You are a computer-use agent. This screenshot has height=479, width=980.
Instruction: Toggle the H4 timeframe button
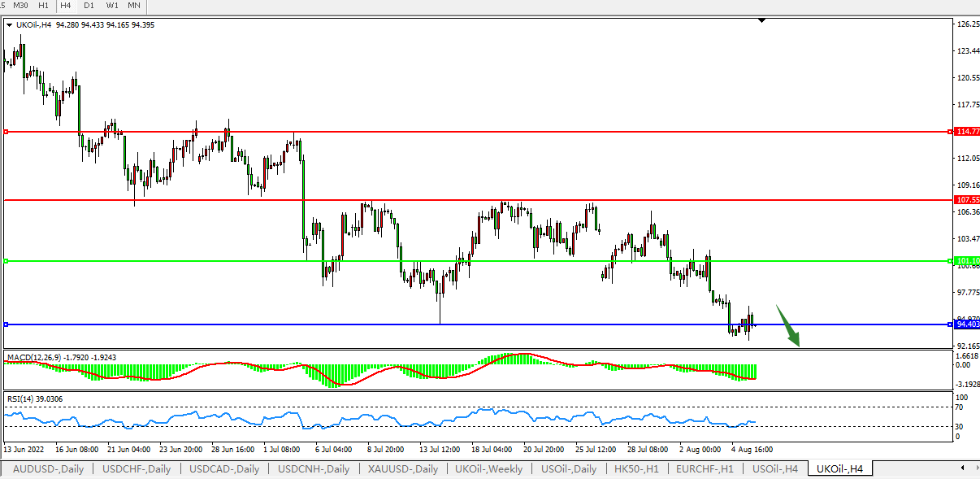pyautogui.click(x=66, y=6)
